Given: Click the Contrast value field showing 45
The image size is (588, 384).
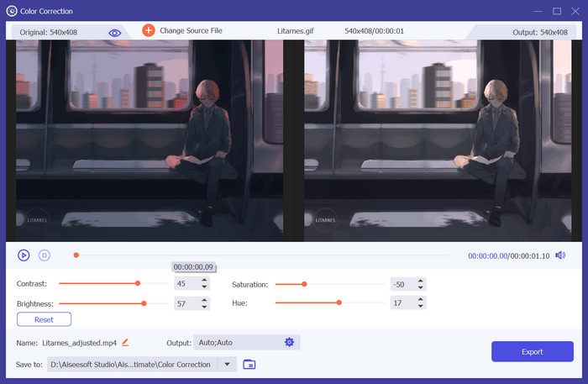Looking at the screenshot, I should [x=186, y=283].
